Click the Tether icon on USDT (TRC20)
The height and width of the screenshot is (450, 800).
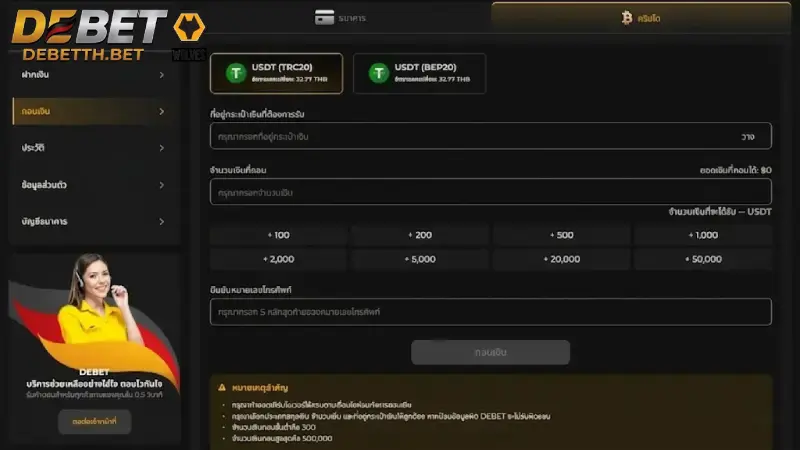pyautogui.click(x=236, y=73)
